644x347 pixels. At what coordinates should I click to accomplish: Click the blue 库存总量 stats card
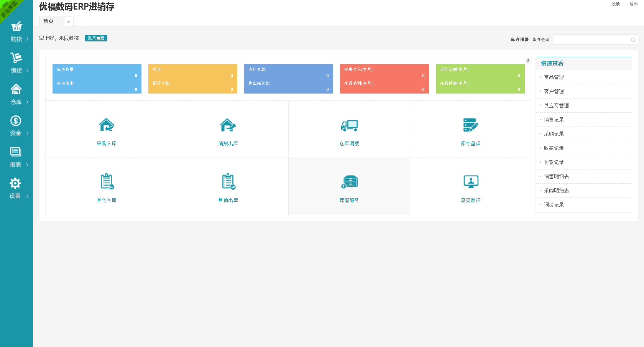pyautogui.click(x=97, y=79)
